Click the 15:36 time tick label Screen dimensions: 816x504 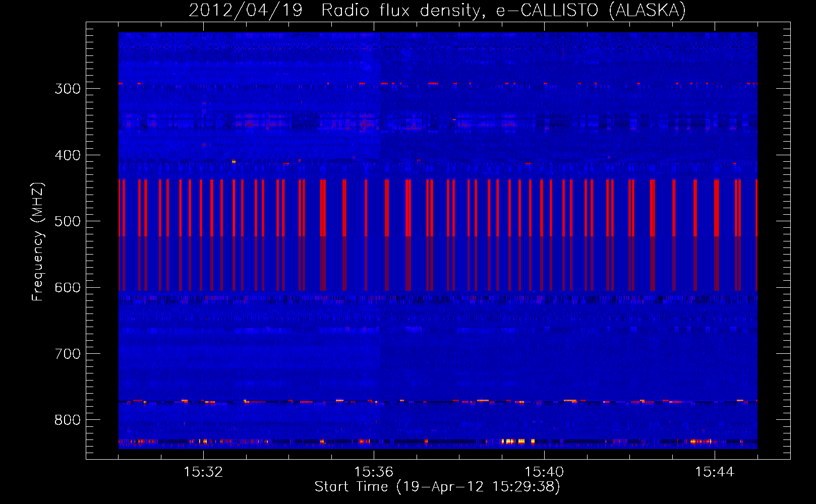pos(374,472)
